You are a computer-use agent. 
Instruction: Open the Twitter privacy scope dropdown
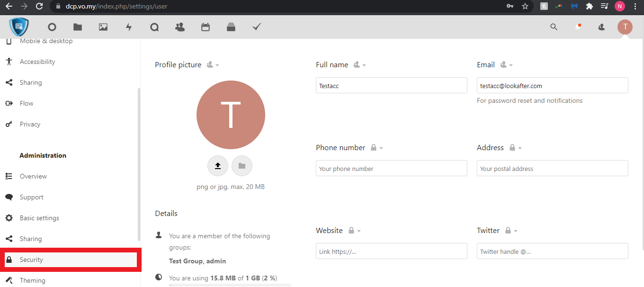tap(511, 231)
